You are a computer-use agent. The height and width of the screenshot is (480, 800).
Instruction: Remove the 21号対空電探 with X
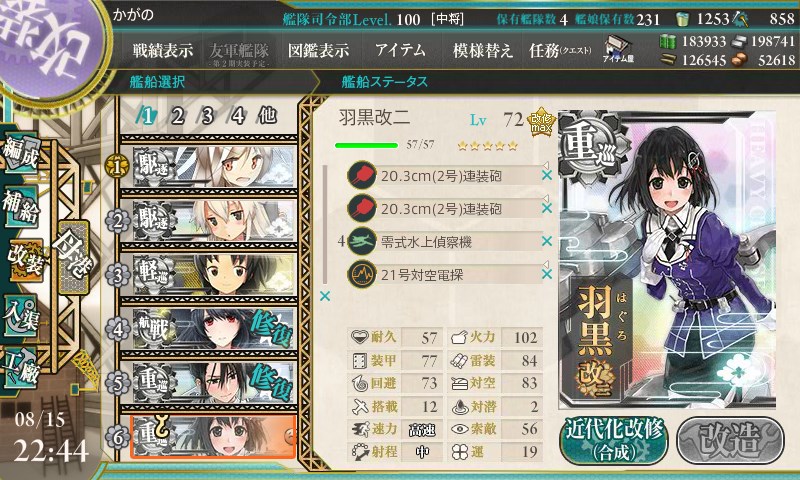coord(546,274)
